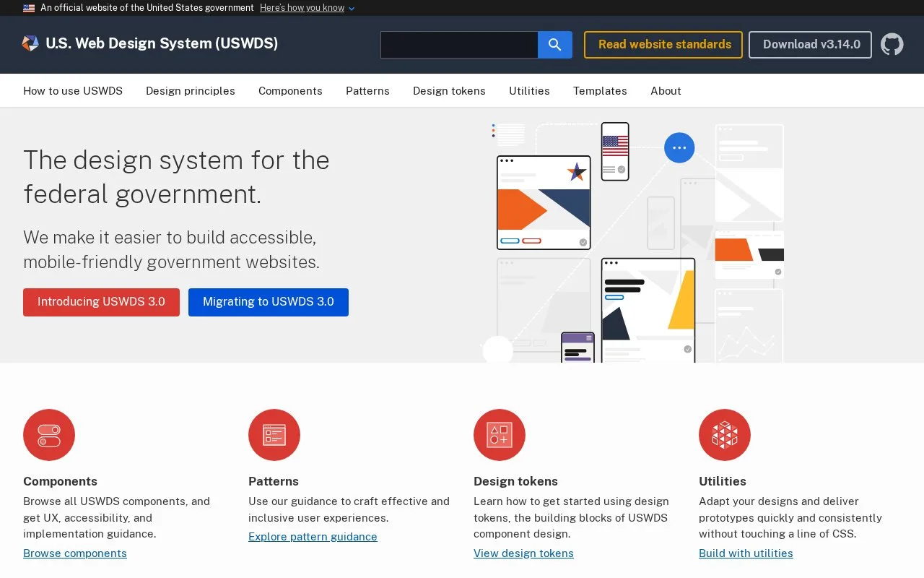Screen dimensions: 924x578
Task: Open the About nav item
Action: 666,91
